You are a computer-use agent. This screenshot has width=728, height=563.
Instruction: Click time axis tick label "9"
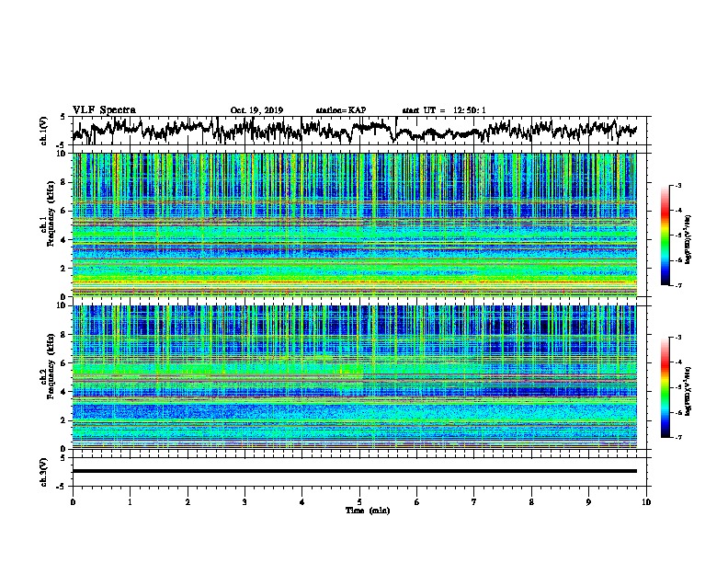coord(588,502)
